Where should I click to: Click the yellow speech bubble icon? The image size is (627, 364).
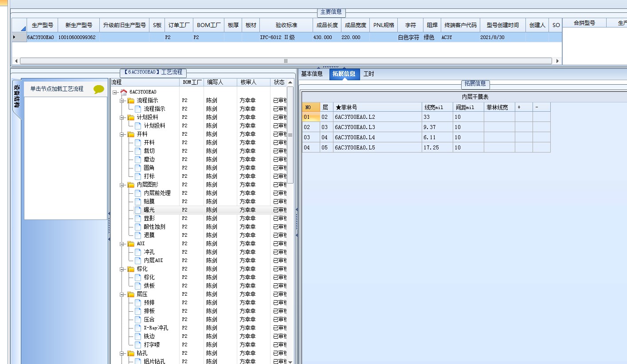(99, 89)
